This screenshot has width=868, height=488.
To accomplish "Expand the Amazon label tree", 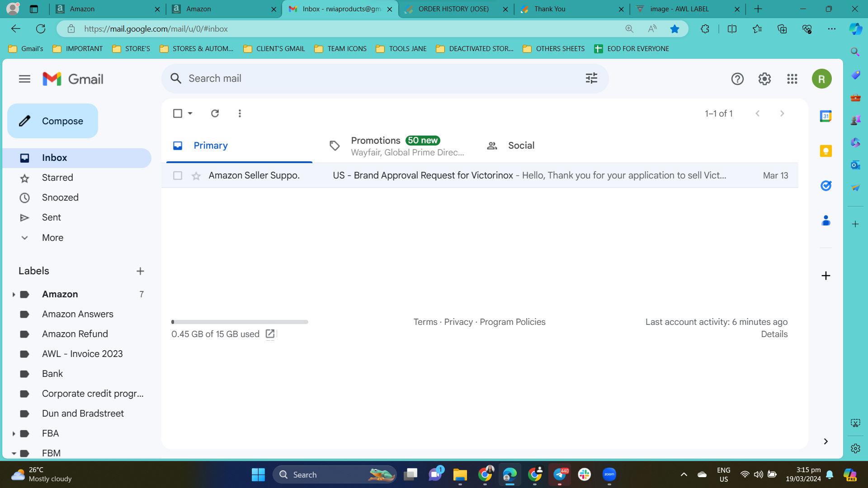I will (14, 295).
